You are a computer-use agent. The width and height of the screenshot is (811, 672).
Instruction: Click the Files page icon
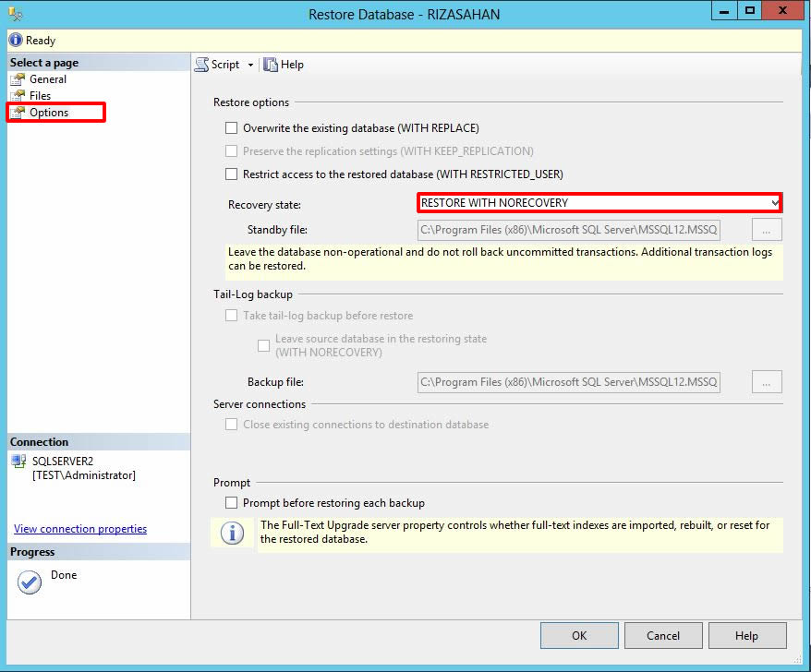(18, 96)
